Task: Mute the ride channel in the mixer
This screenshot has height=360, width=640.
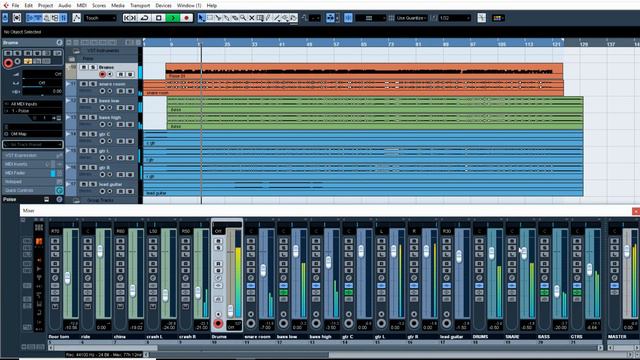Action: click(x=88, y=241)
